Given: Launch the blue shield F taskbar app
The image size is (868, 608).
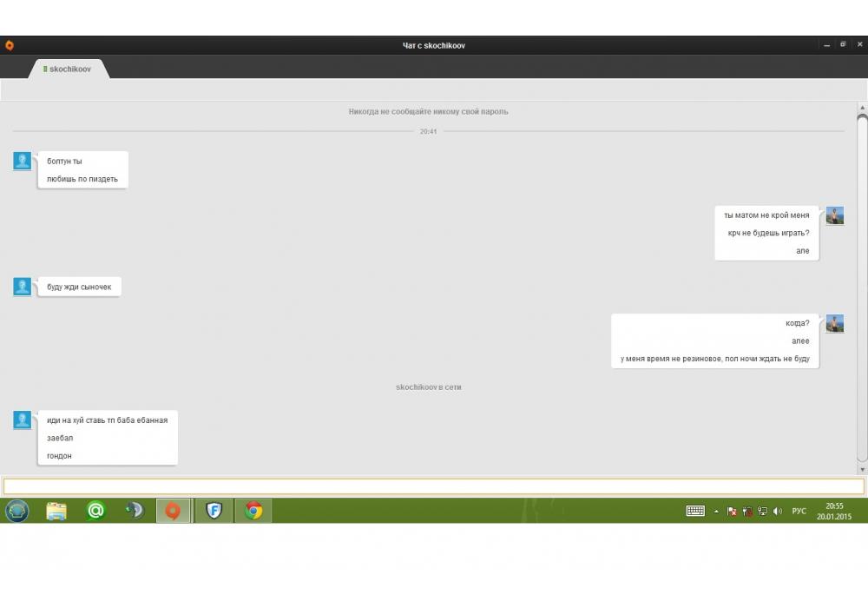Looking at the screenshot, I should coord(214,511).
